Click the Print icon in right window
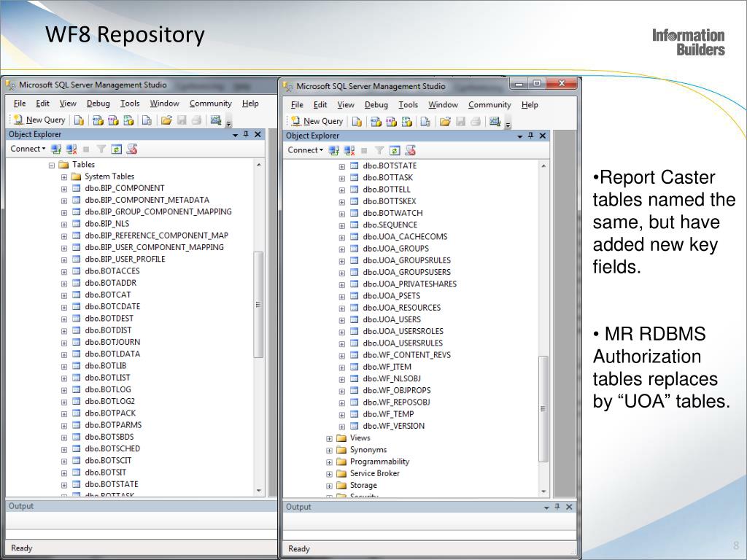This screenshot has height=560, width=747. [x=475, y=122]
